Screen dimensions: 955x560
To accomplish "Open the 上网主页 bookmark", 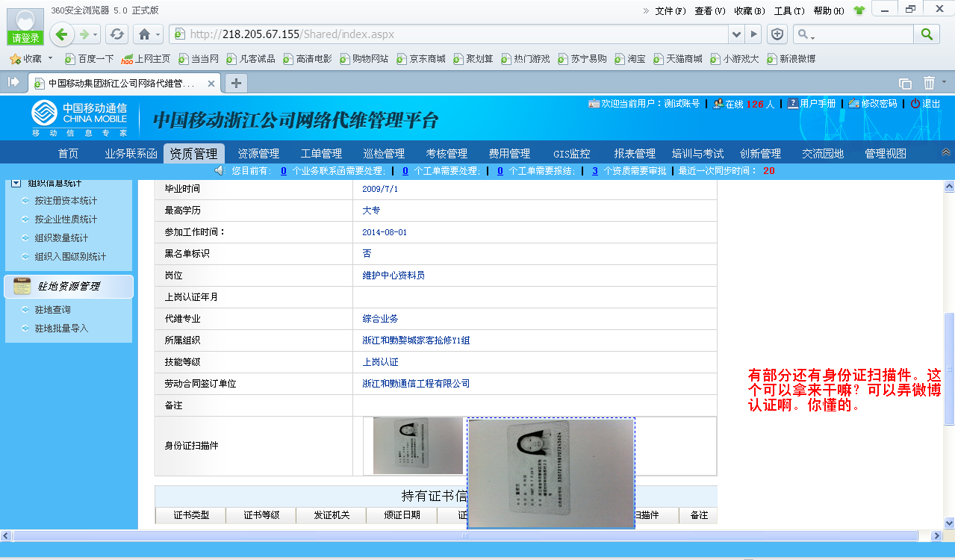I will coord(146,58).
